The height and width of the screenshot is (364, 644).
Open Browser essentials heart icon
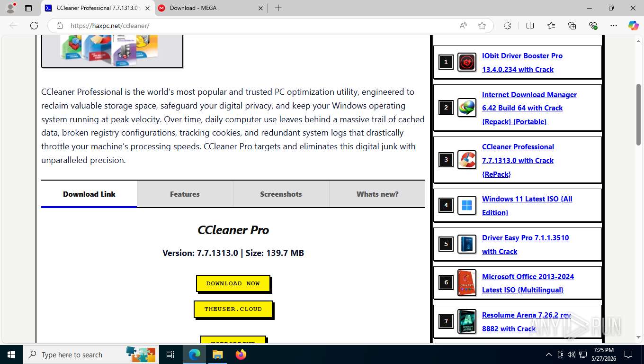(x=593, y=26)
